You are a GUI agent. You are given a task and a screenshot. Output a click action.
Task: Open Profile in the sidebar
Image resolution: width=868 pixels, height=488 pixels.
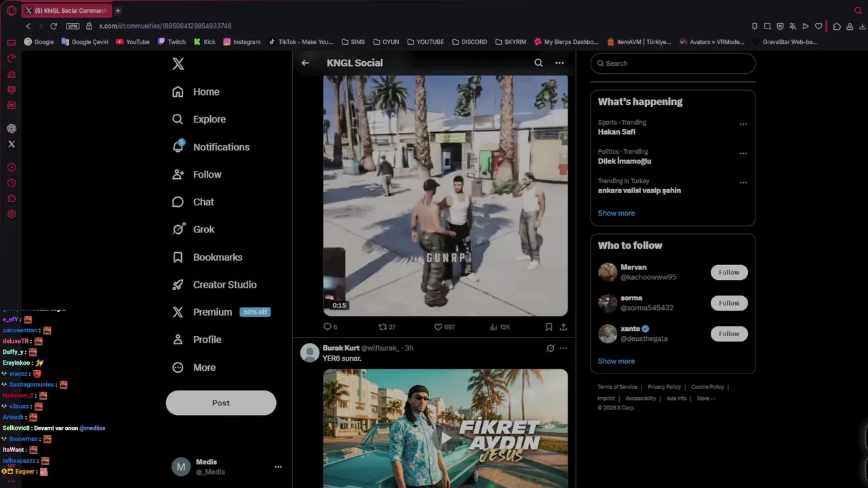coord(196,340)
